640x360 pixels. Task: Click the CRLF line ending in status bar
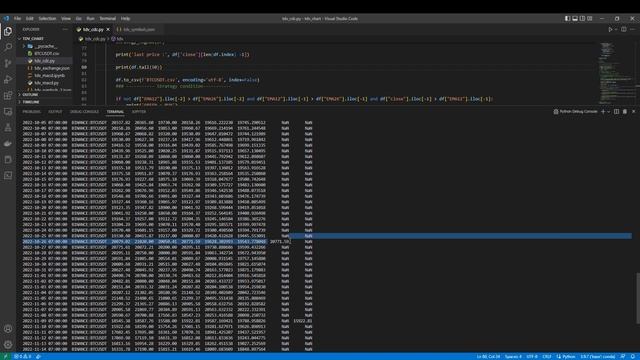[x=547, y=356]
